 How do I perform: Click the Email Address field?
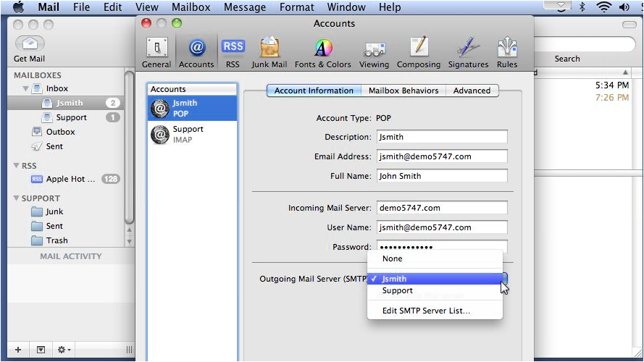[442, 156]
